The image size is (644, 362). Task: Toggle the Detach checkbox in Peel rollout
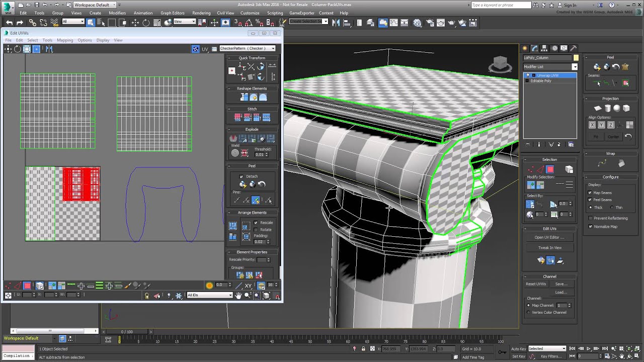242,176
